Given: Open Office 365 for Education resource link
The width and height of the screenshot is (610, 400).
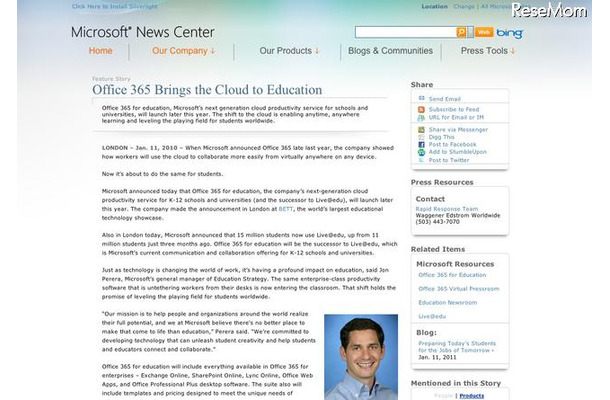Looking at the screenshot, I should click(452, 275).
